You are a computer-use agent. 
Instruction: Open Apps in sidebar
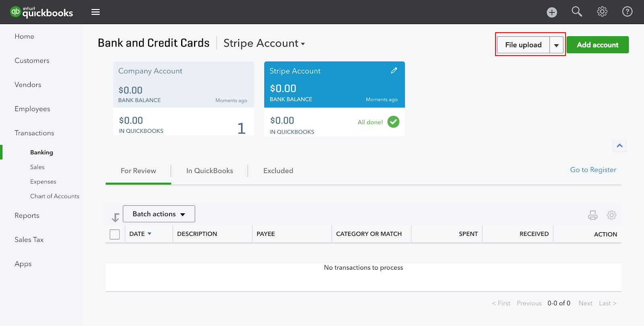pos(23,264)
